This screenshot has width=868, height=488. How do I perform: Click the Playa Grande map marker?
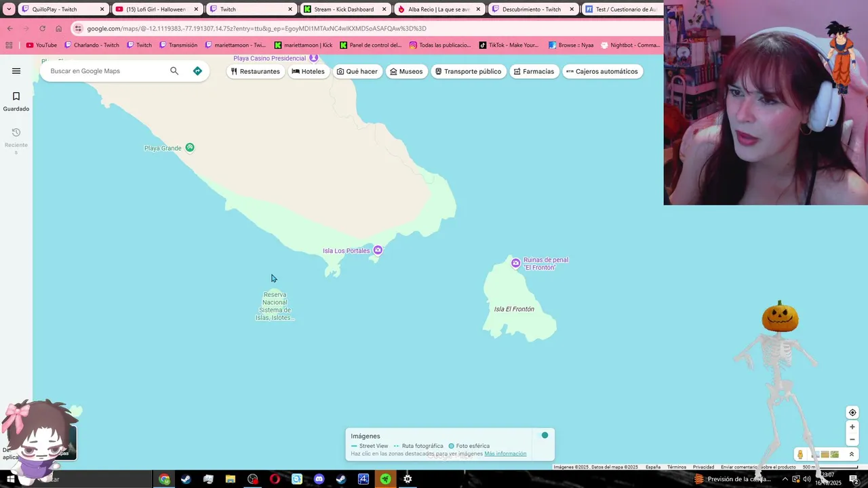(x=190, y=148)
